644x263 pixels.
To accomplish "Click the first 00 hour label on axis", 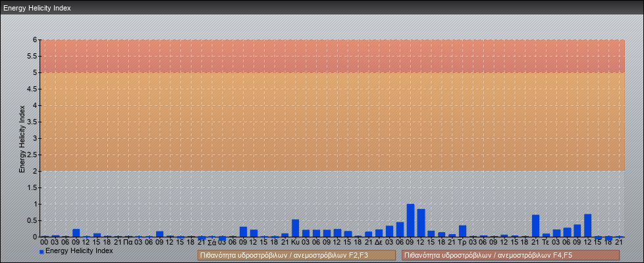I will click(44, 242).
